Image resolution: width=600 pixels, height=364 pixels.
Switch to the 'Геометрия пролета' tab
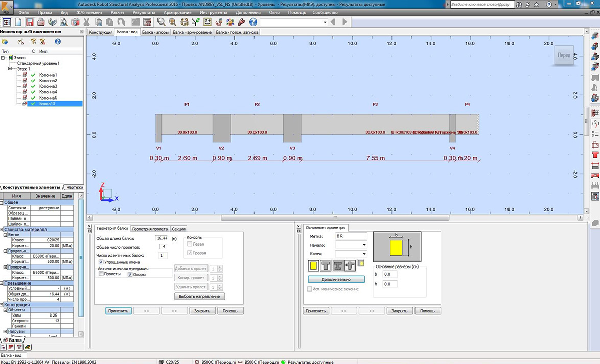tap(150, 229)
